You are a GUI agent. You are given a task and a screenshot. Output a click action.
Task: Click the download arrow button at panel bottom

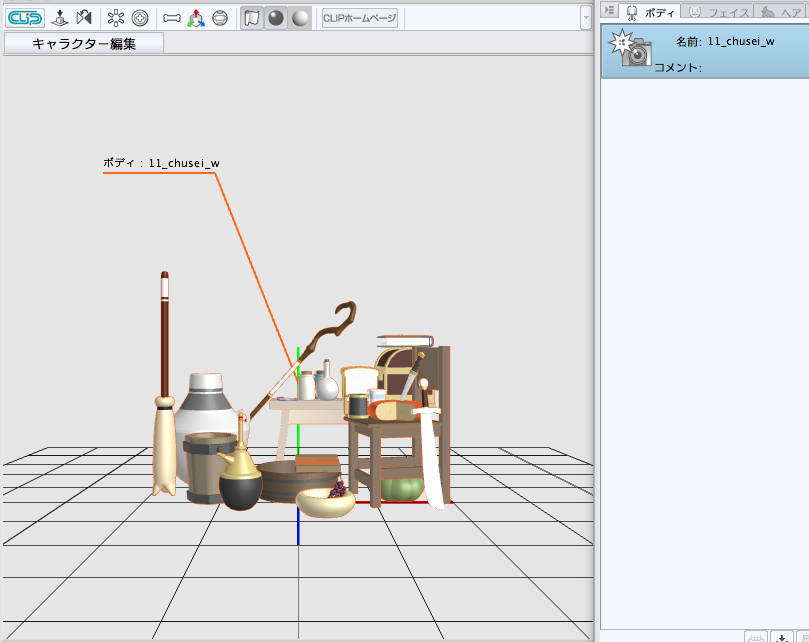[x=782, y=636]
